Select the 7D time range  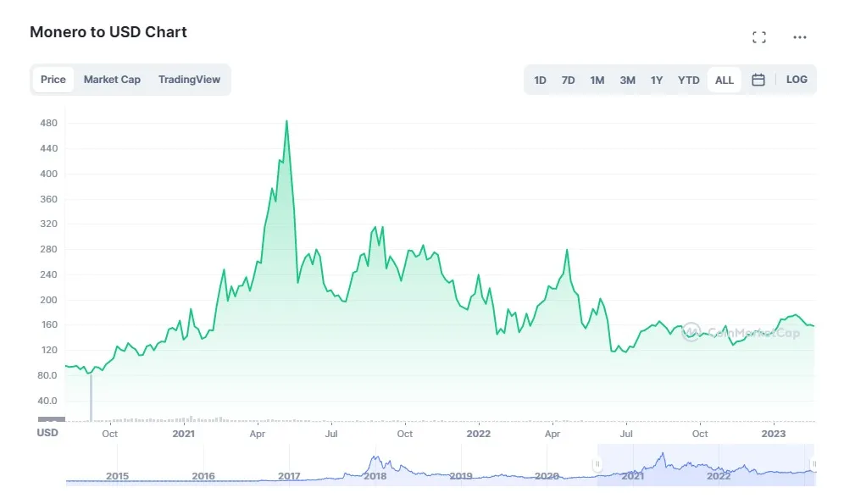tap(568, 79)
